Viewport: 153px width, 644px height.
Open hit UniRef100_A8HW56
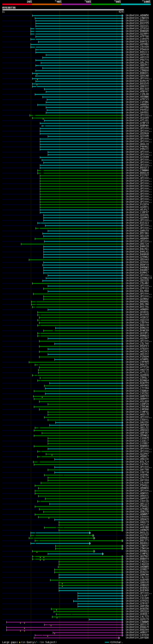tap(137, 16)
